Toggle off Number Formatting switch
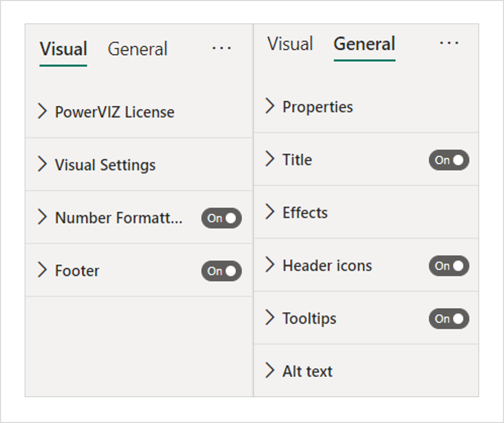Image resolution: width=504 pixels, height=423 pixels. [221, 218]
